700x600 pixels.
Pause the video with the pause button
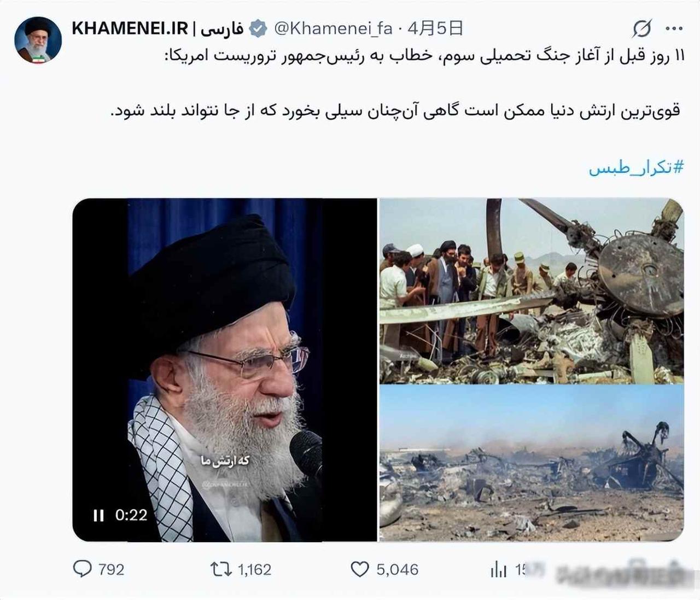(98, 515)
